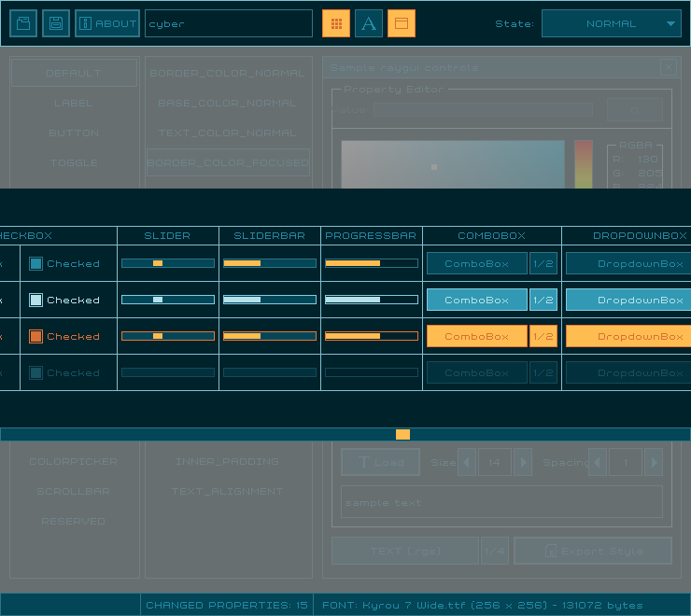Viewport: 691px width, 616px height.
Task: Click the ComboBox button in the top table row
Action: (x=476, y=263)
